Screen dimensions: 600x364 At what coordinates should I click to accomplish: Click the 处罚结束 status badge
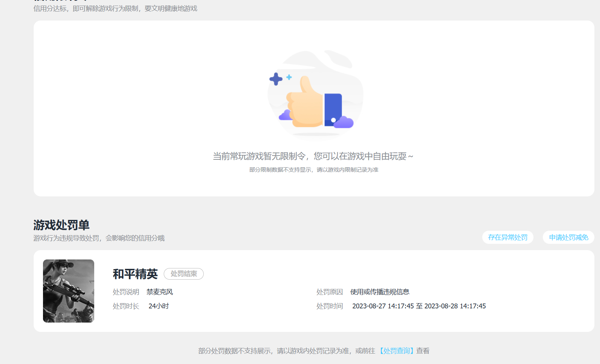(x=184, y=274)
